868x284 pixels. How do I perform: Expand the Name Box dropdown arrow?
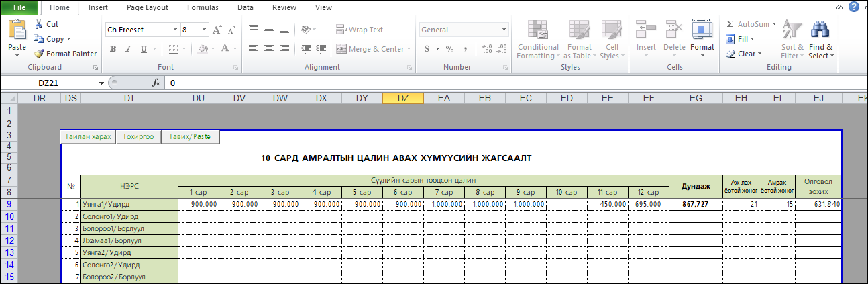tap(101, 83)
